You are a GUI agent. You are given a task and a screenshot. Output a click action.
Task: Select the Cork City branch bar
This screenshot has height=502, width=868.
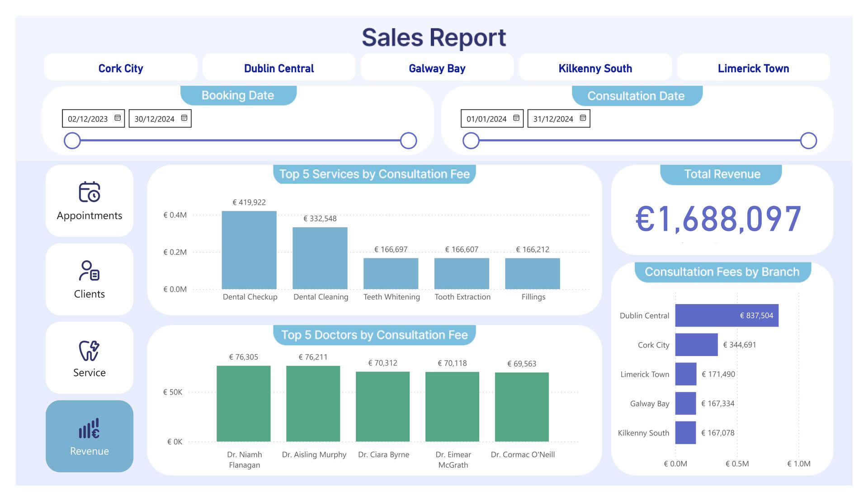point(697,345)
